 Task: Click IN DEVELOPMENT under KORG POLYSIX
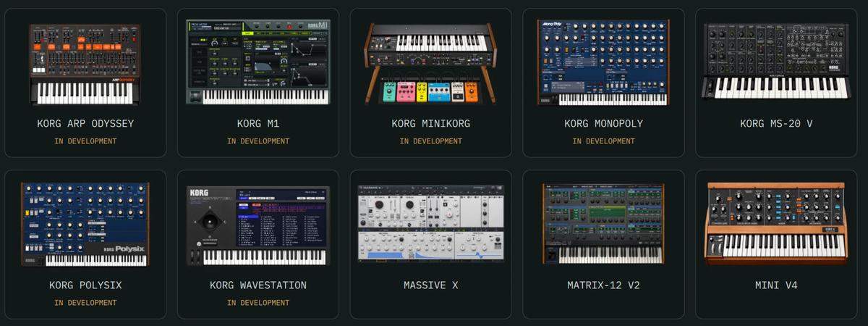tap(85, 303)
